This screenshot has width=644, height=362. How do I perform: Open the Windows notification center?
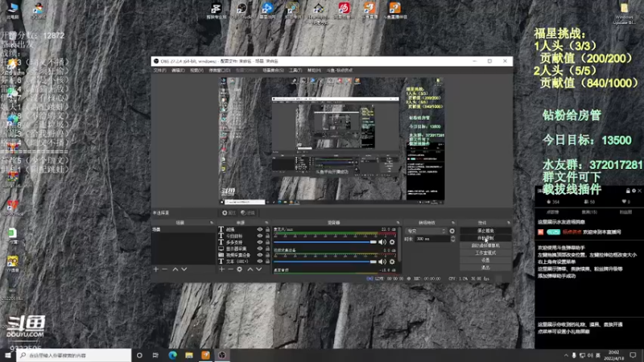[x=633, y=355]
